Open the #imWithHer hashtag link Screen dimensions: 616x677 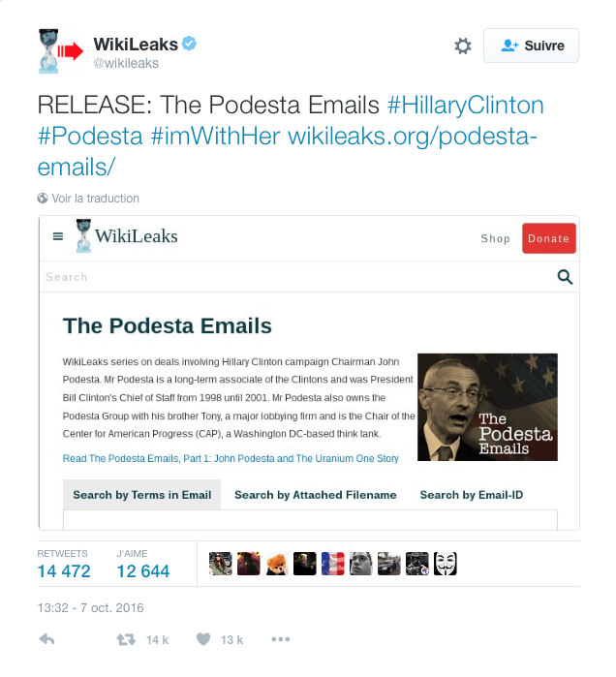215,136
